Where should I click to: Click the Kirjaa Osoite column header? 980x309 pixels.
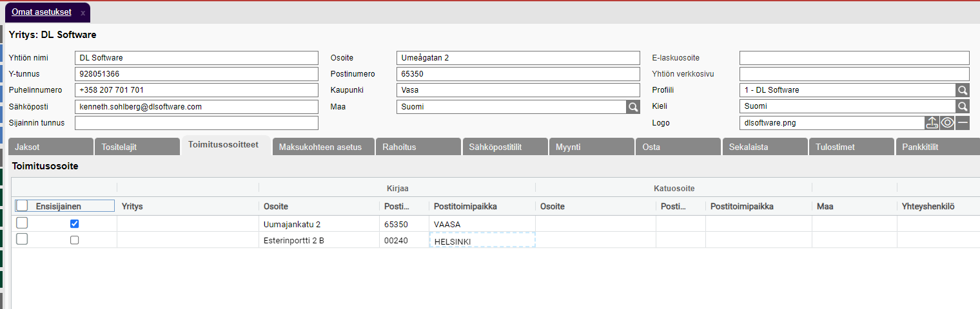pos(318,206)
